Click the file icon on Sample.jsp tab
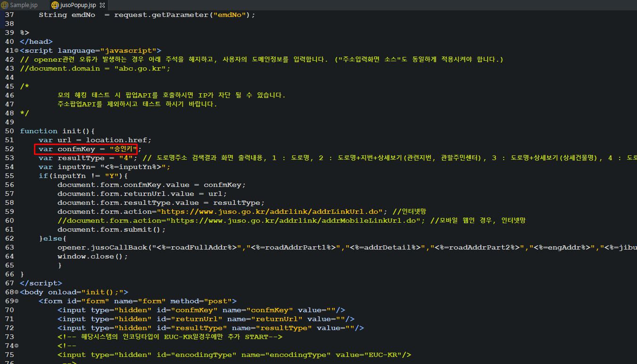637x364 pixels. coord(5,5)
